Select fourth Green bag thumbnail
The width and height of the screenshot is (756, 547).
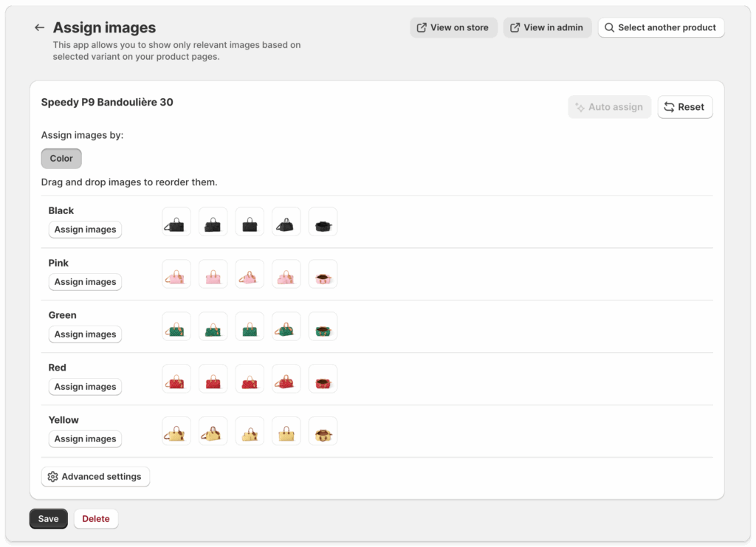pos(286,326)
